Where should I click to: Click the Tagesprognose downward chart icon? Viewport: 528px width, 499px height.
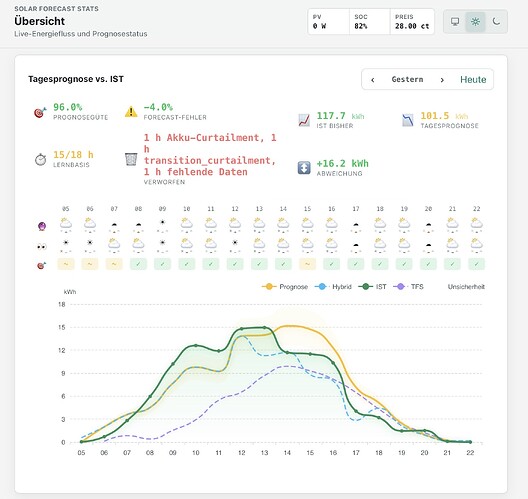click(408, 120)
